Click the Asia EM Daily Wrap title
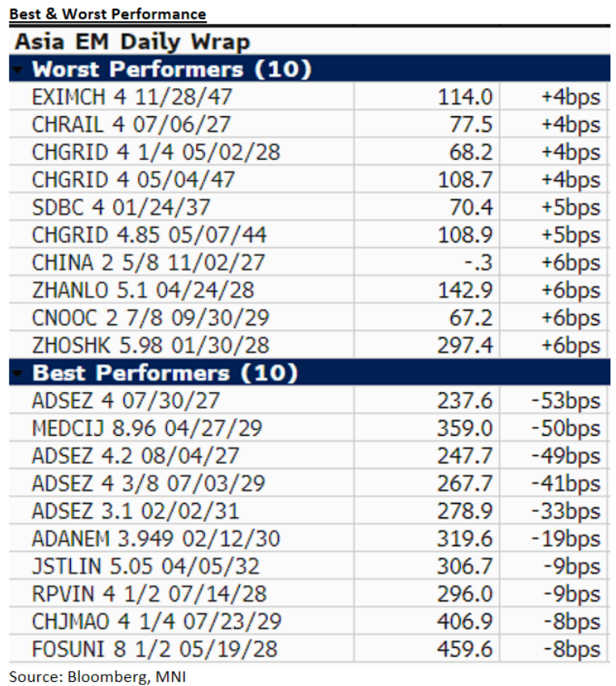The image size is (616, 686). click(x=132, y=42)
